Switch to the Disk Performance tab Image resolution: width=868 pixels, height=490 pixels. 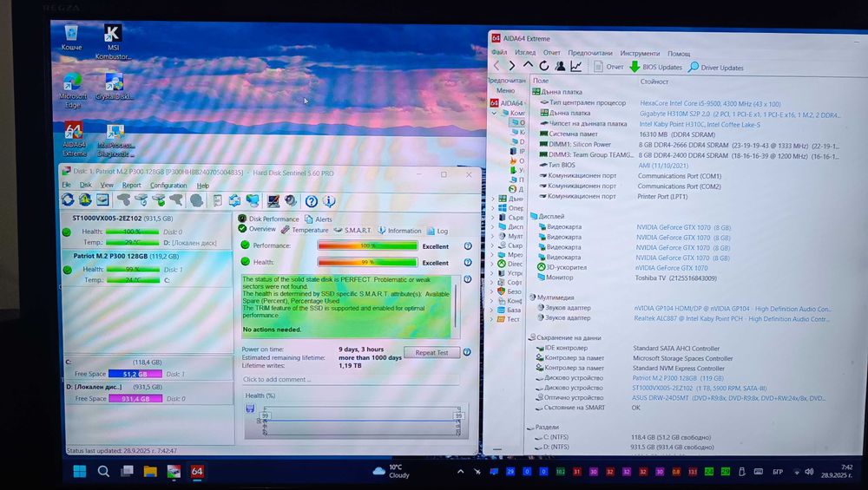[268, 219]
